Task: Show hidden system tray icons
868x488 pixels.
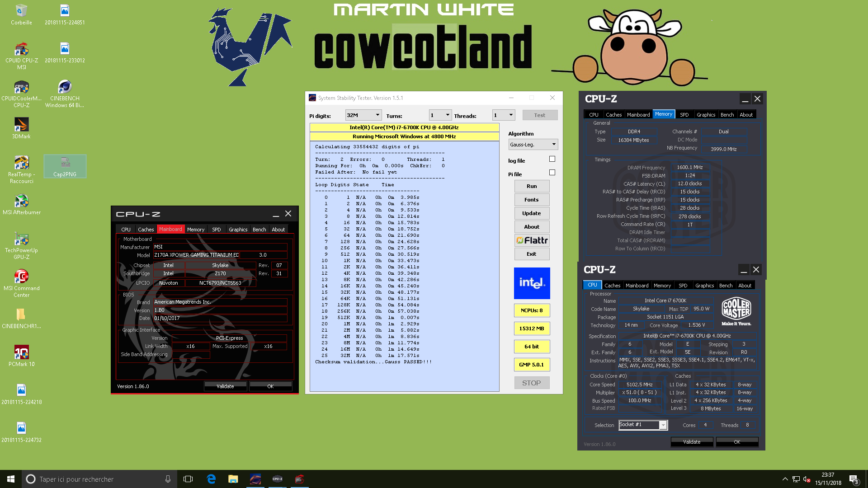Action: click(785, 479)
